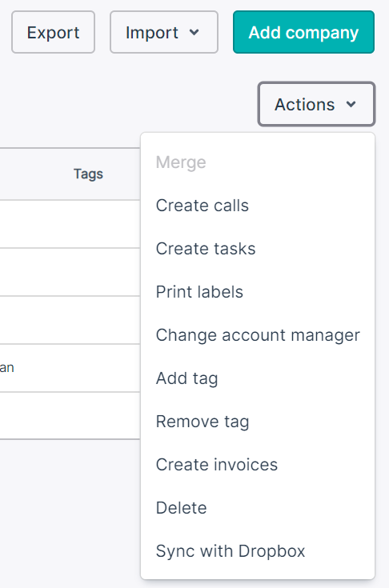The width and height of the screenshot is (389, 588).
Task: Open the Import dropdown
Action: pos(164,32)
